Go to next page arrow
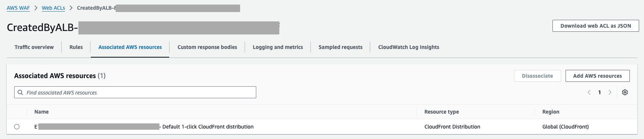This screenshot has height=139, width=644. tap(610, 92)
